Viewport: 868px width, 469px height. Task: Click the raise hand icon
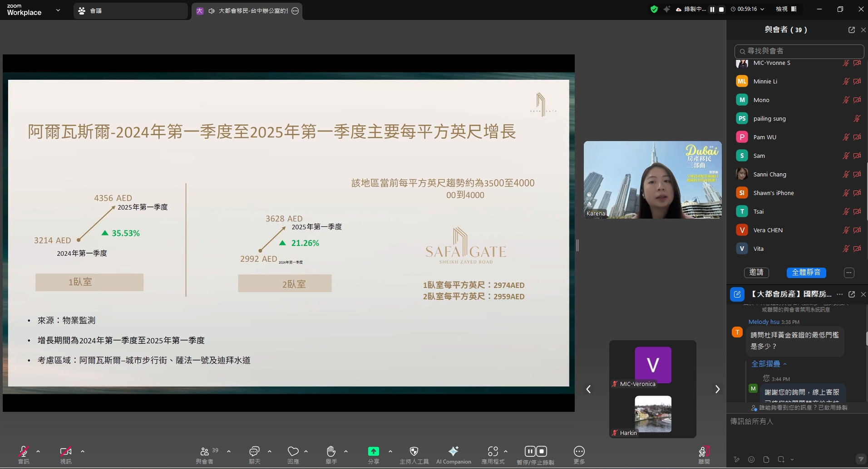tap(331, 451)
